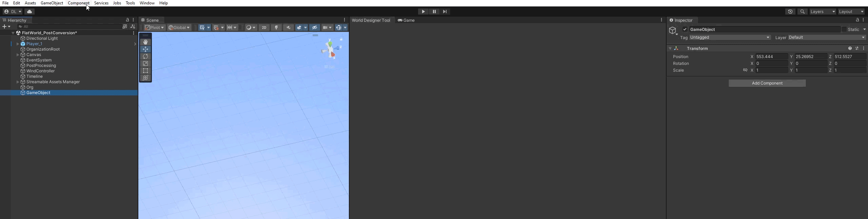Image resolution: width=868 pixels, height=219 pixels.
Task: Toggle scene view audio mute
Action: [x=289, y=28]
